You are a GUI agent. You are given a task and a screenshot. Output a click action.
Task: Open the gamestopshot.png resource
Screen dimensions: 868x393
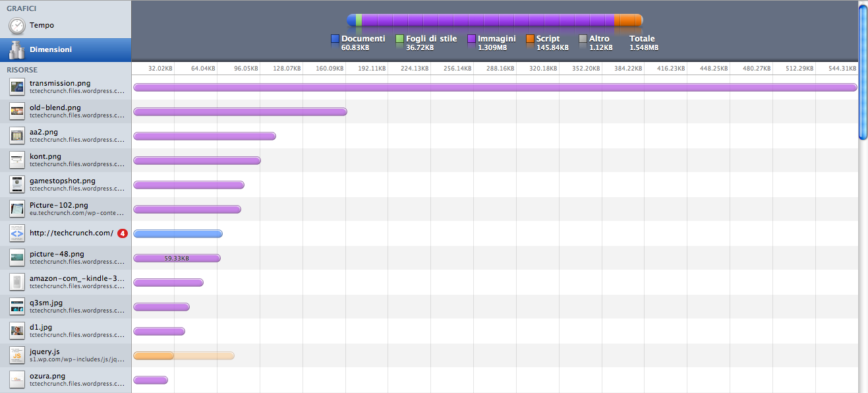(x=66, y=185)
